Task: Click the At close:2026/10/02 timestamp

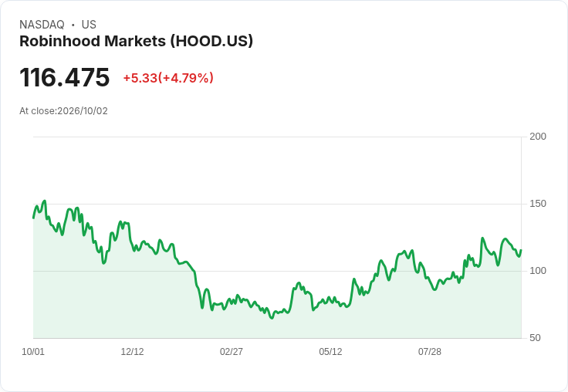Action: coord(64,111)
